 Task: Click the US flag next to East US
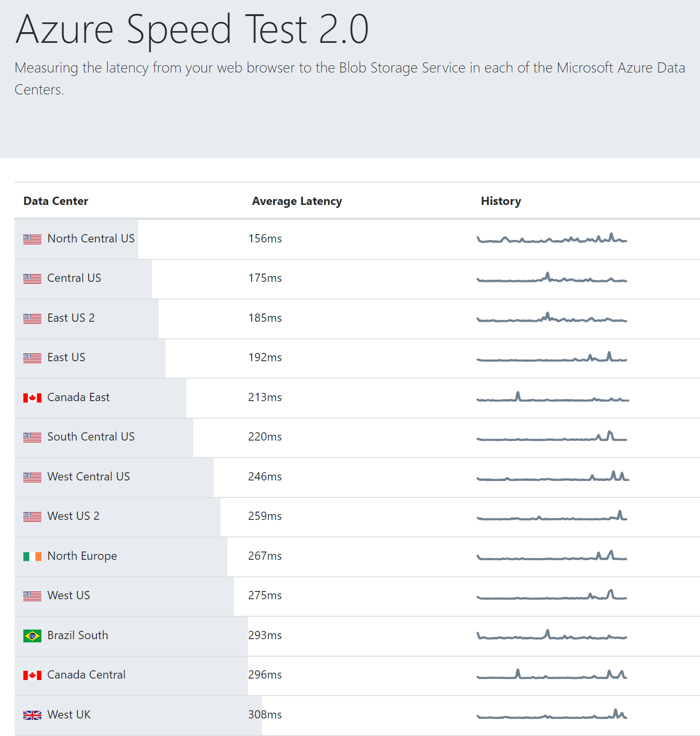click(x=32, y=358)
